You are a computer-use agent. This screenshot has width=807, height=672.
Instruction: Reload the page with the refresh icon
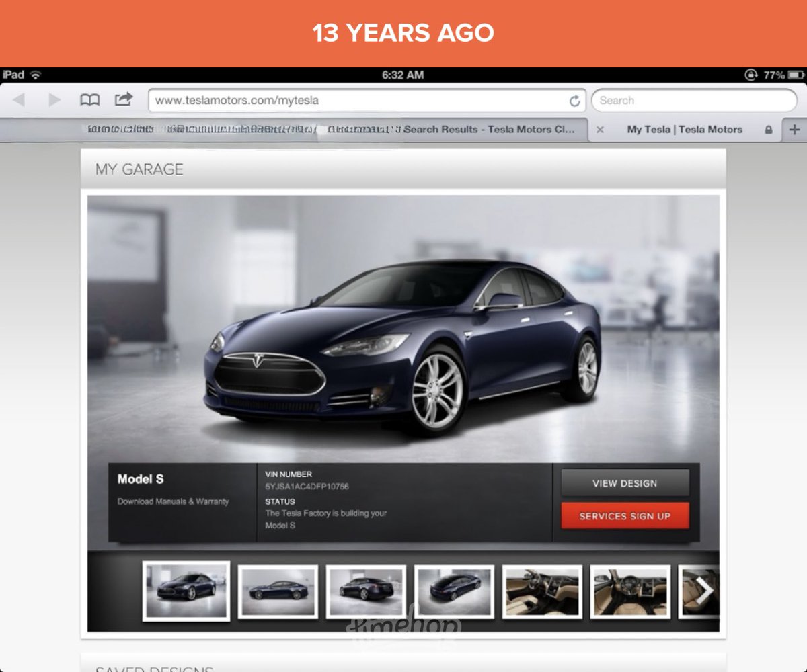pos(574,101)
